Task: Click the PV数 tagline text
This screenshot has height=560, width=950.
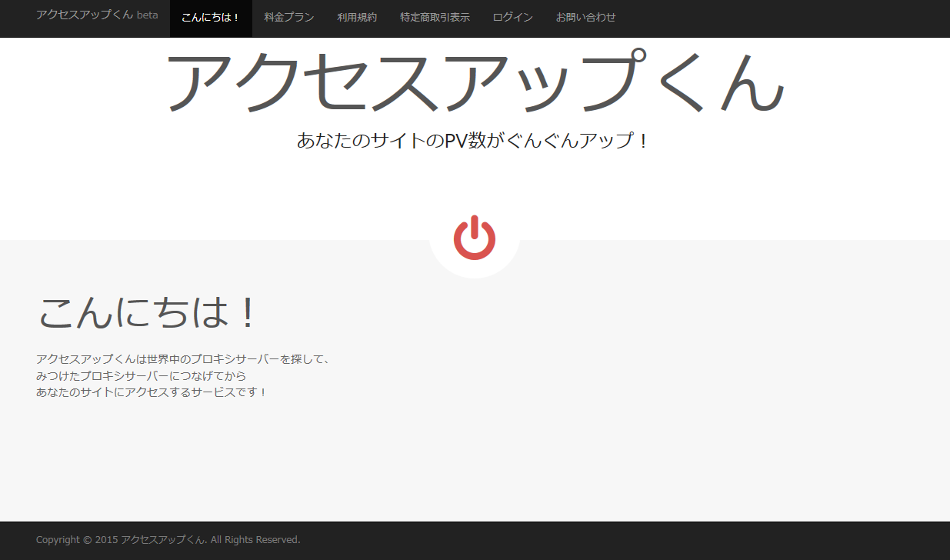Action: pos(475,140)
